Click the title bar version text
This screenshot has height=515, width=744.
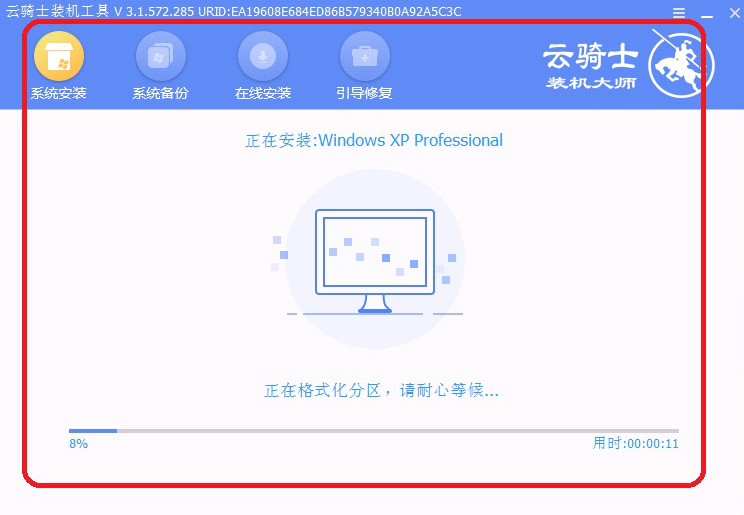(x=233, y=11)
